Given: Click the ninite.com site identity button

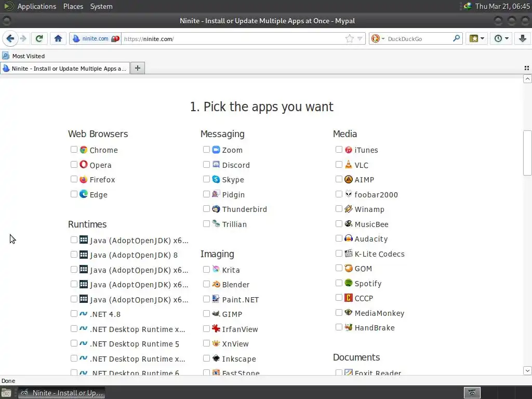Looking at the screenshot, I should click(96, 38).
